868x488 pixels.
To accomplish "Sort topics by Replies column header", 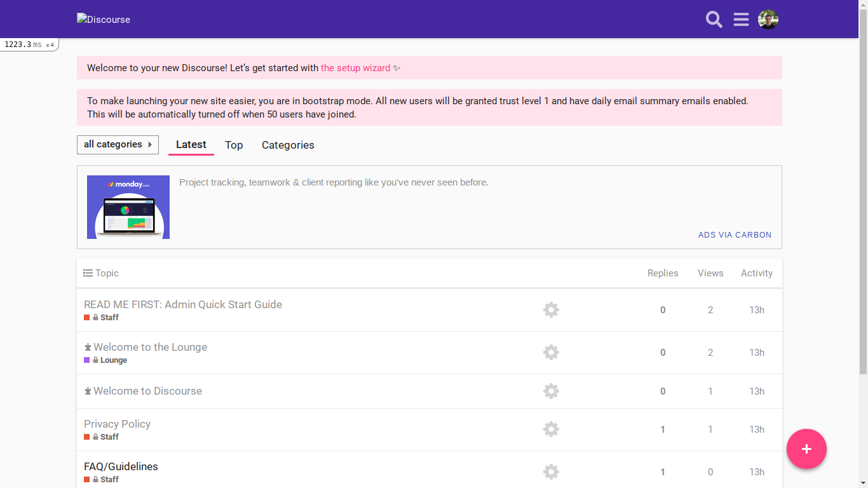I will [663, 273].
